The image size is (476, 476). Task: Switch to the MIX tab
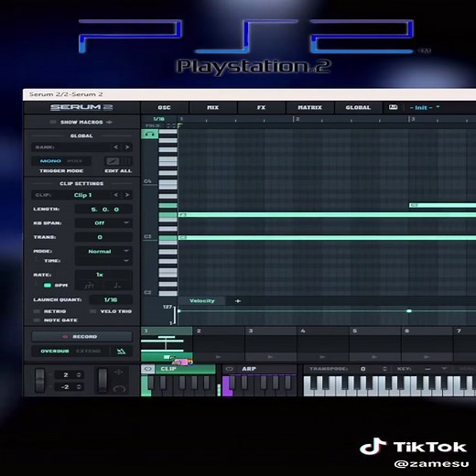click(x=212, y=107)
